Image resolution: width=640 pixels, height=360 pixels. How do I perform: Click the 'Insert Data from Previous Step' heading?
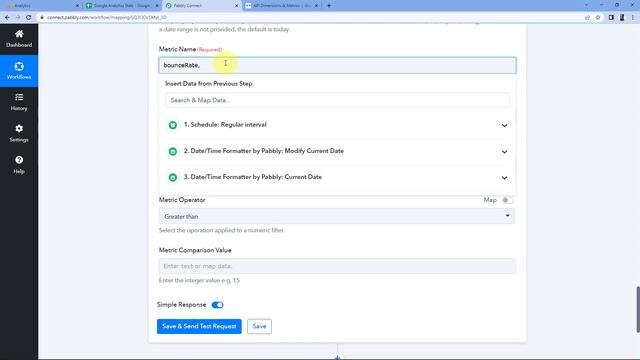tap(209, 84)
